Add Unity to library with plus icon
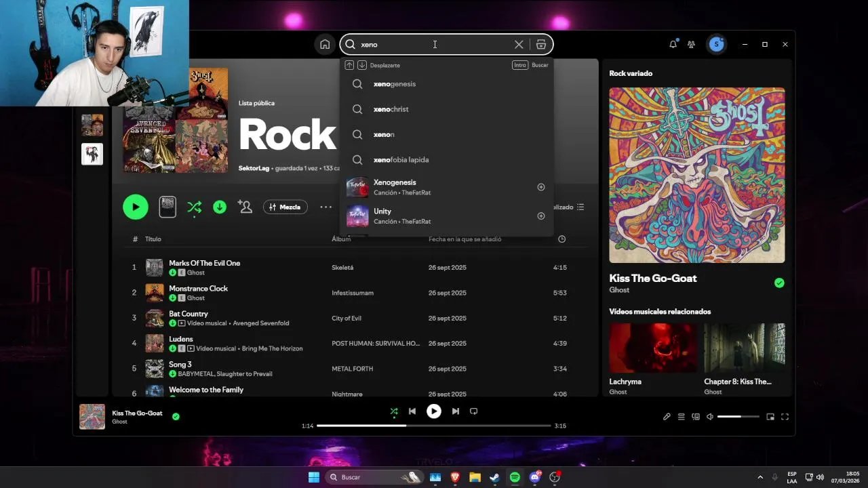This screenshot has width=868, height=488. point(541,216)
